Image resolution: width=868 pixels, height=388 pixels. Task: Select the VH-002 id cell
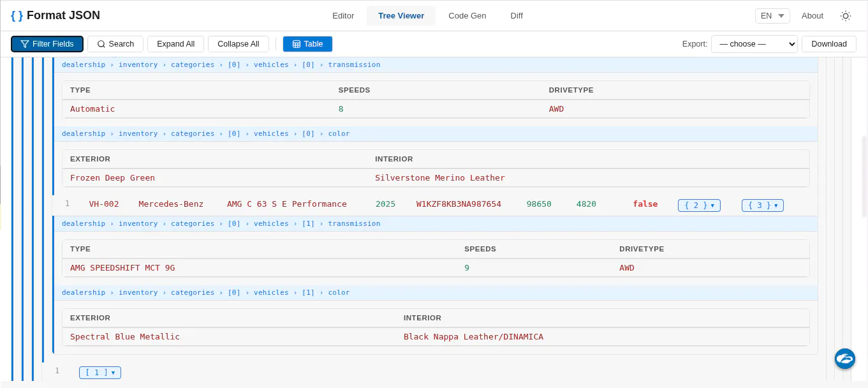(104, 204)
